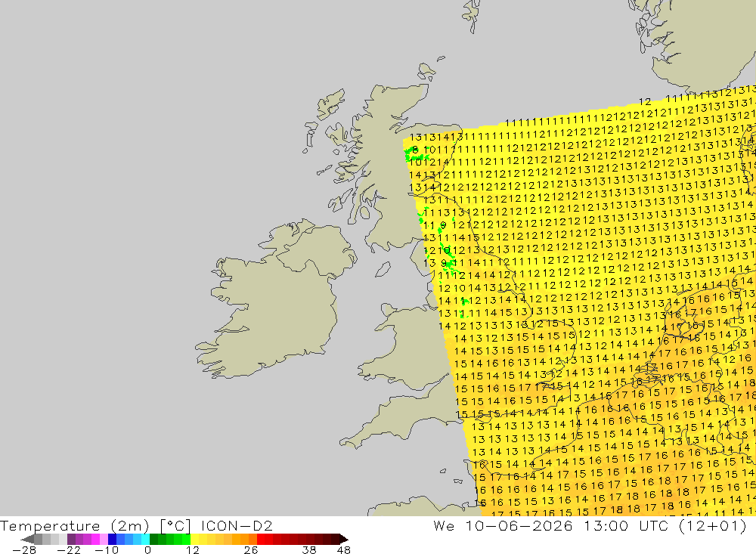The image size is (756, 554).
Task: Click the '26' legend label
Action: (x=251, y=550)
